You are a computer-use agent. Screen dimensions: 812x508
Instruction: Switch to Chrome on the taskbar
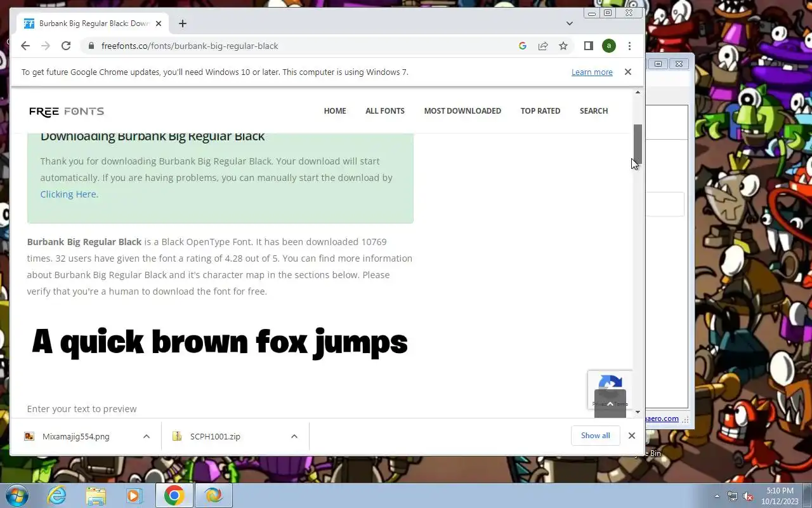(174, 495)
